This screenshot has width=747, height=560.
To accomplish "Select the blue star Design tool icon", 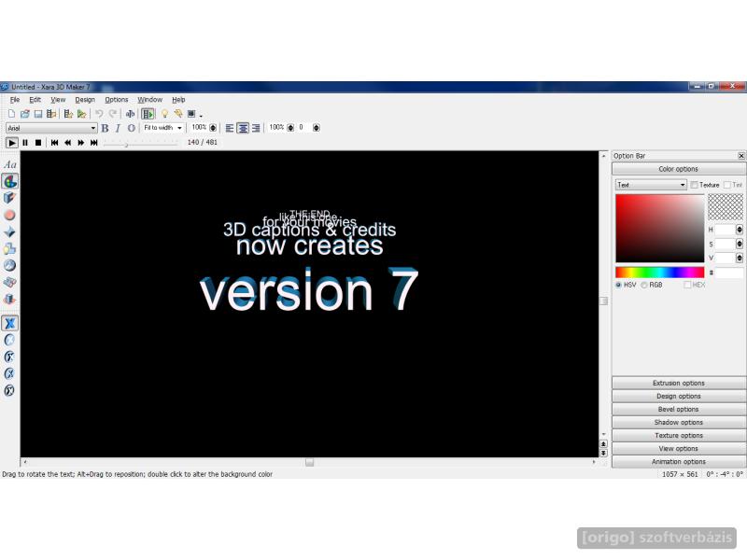I will point(10,231).
